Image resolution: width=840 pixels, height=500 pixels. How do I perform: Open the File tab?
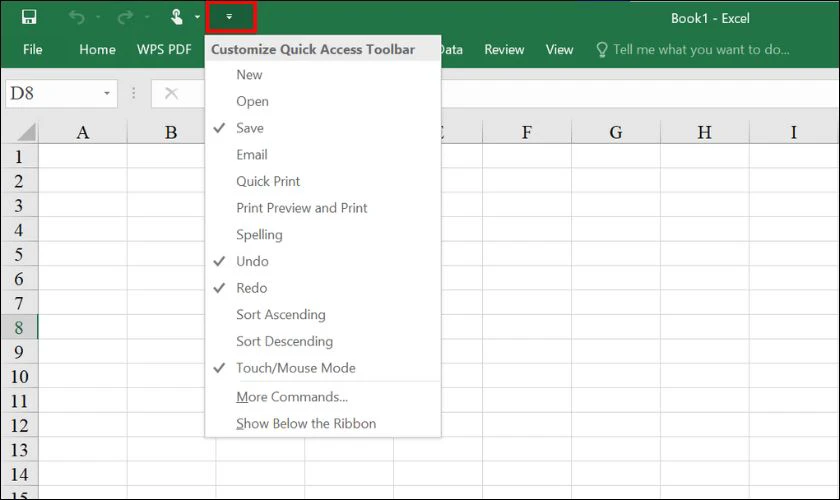[33, 50]
